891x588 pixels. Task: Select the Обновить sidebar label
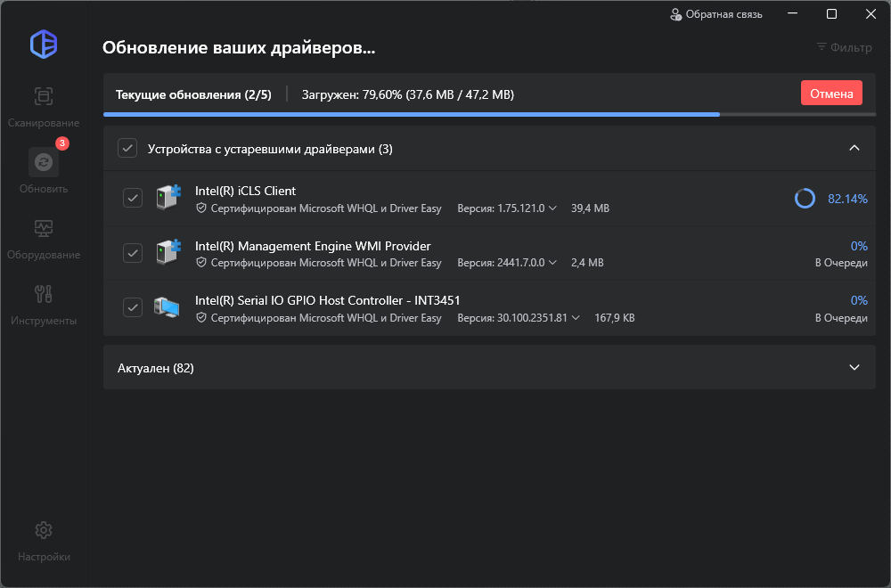tap(44, 189)
